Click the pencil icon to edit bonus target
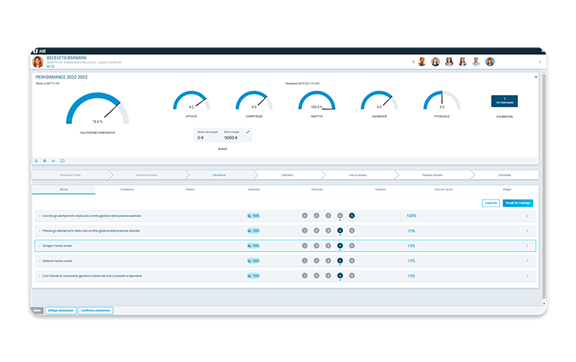Screen dimensions: 576x362 click(x=248, y=132)
